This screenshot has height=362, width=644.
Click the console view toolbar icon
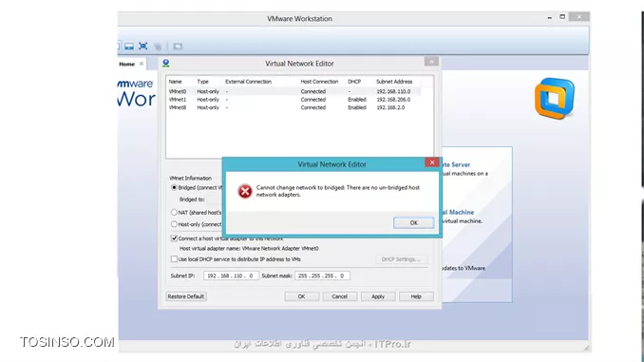pos(129,46)
